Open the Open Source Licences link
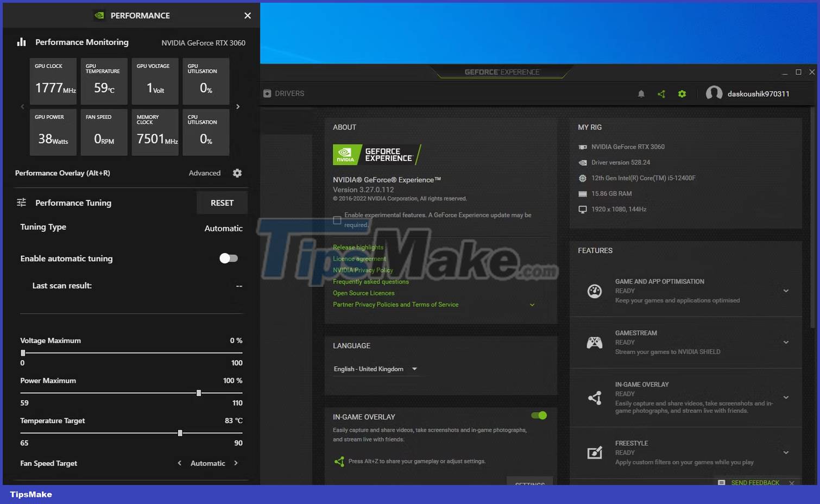The height and width of the screenshot is (504, 820). (x=364, y=293)
